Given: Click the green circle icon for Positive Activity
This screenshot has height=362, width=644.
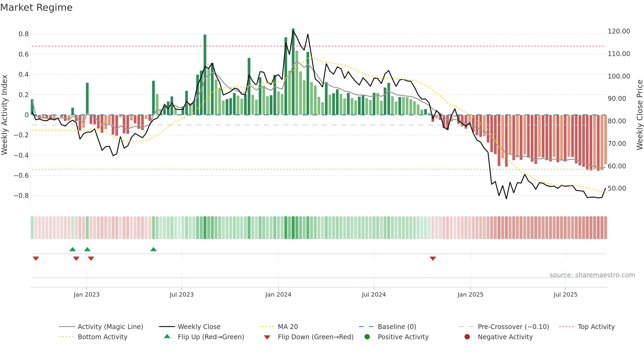Looking at the screenshot, I should (367, 337).
